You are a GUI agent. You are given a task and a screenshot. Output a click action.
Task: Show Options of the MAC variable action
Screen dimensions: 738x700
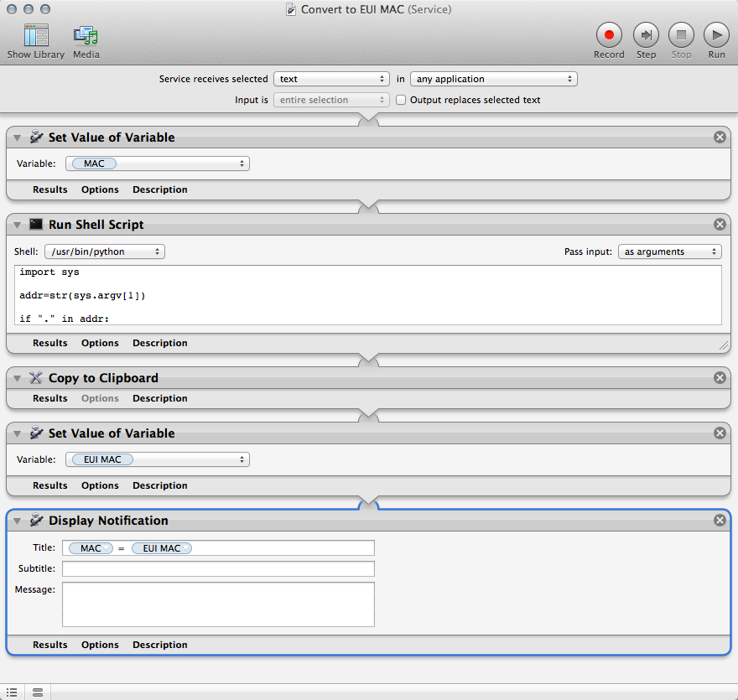tap(100, 189)
